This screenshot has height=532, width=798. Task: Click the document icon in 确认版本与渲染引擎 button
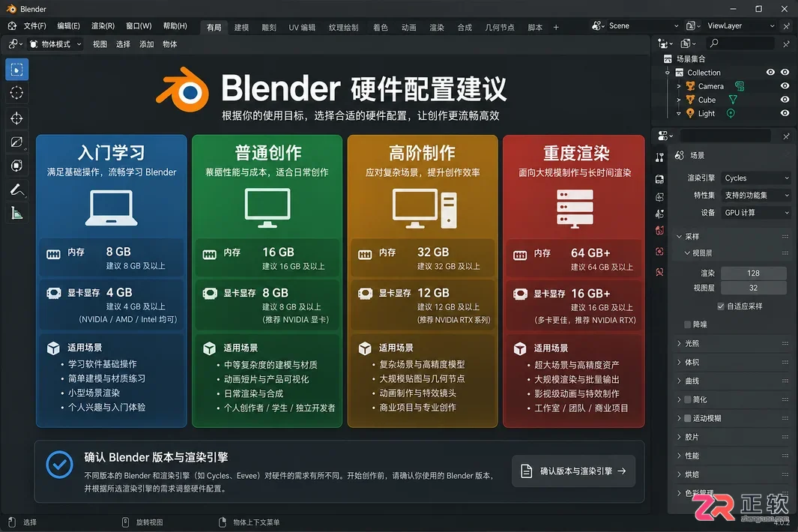pyautogui.click(x=527, y=471)
